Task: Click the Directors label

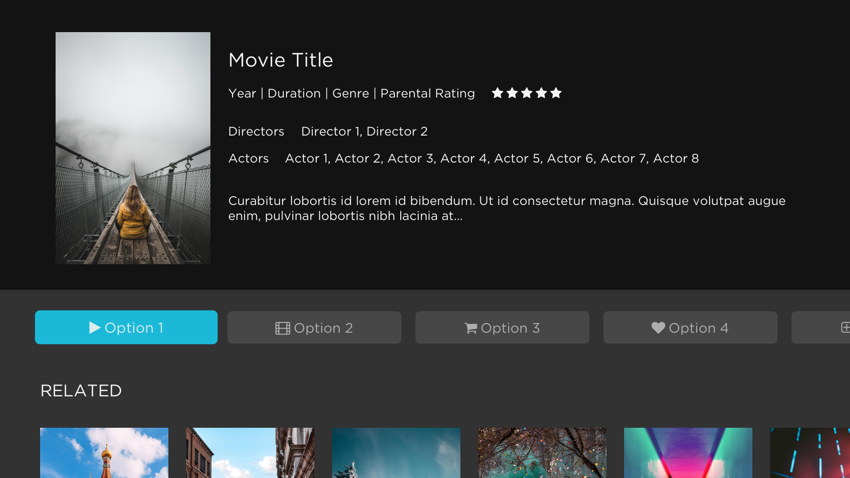Action: pos(256,132)
